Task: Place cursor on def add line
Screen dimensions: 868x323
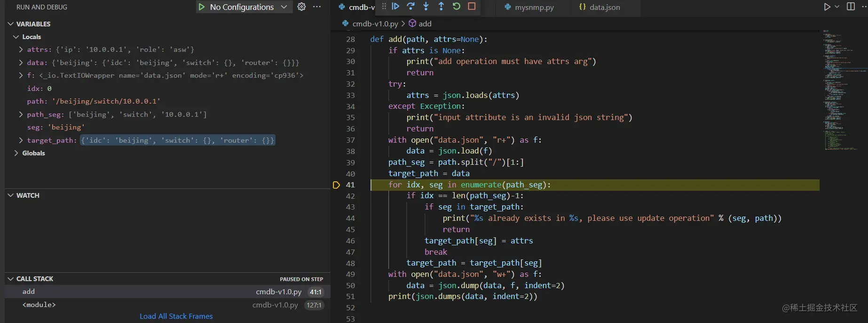Action: pos(429,40)
